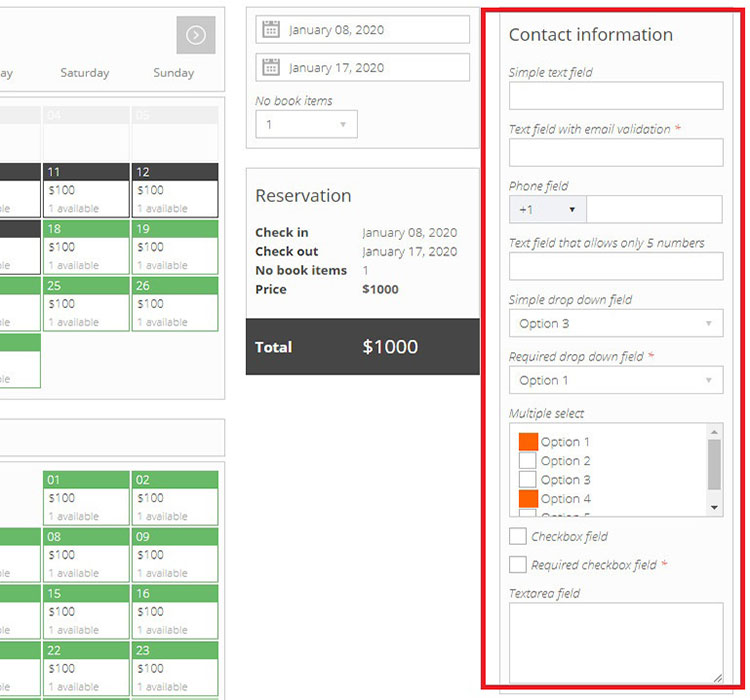The width and height of the screenshot is (750, 700).
Task: Uncheck Option 4 in Multiple select
Action: [x=528, y=499]
